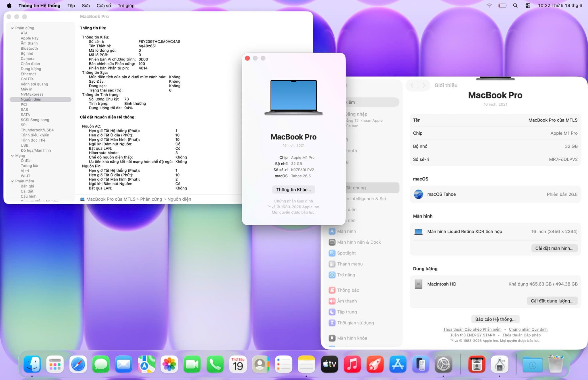Open the Messages app in the Dock
588x380 pixels.
101,364
